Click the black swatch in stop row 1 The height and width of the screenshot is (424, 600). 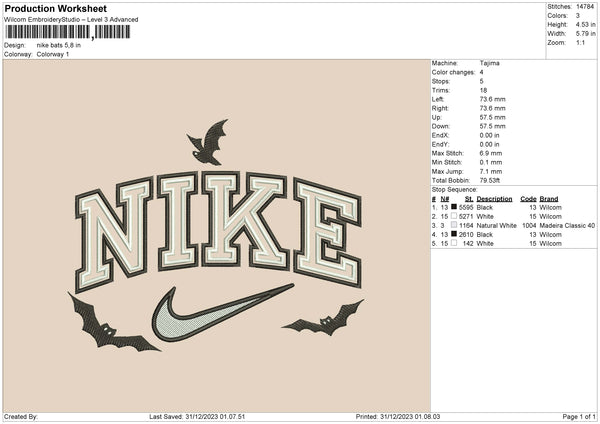coord(454,207)
